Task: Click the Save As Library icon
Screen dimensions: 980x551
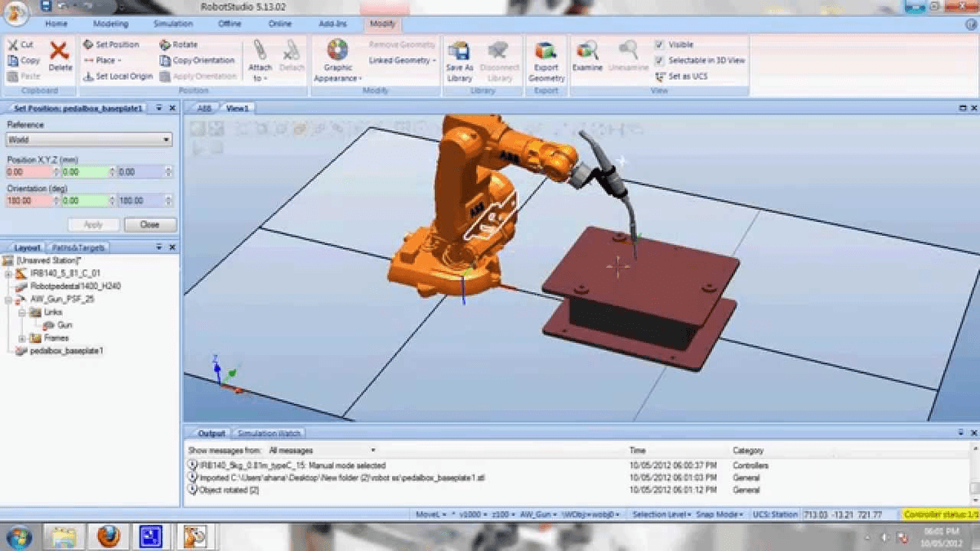Action: (x=459, y=51)
